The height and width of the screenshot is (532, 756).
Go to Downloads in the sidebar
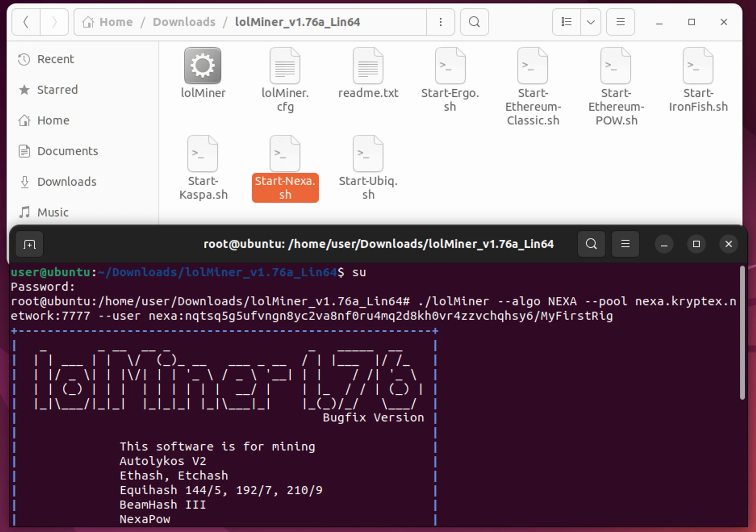[x=67, y=181]
